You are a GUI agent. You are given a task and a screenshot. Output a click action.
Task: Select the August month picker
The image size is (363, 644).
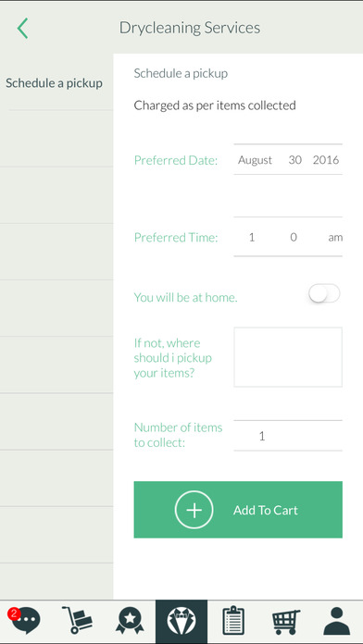pos(255,160)
